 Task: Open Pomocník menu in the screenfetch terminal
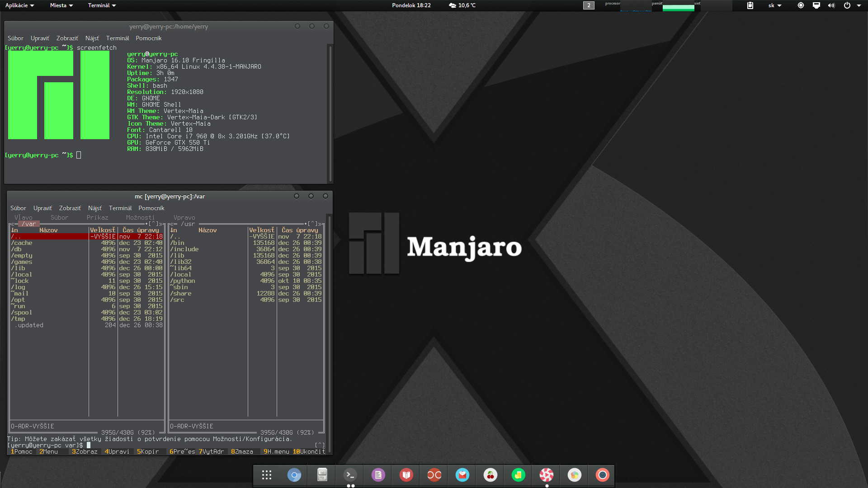(148, 38)
